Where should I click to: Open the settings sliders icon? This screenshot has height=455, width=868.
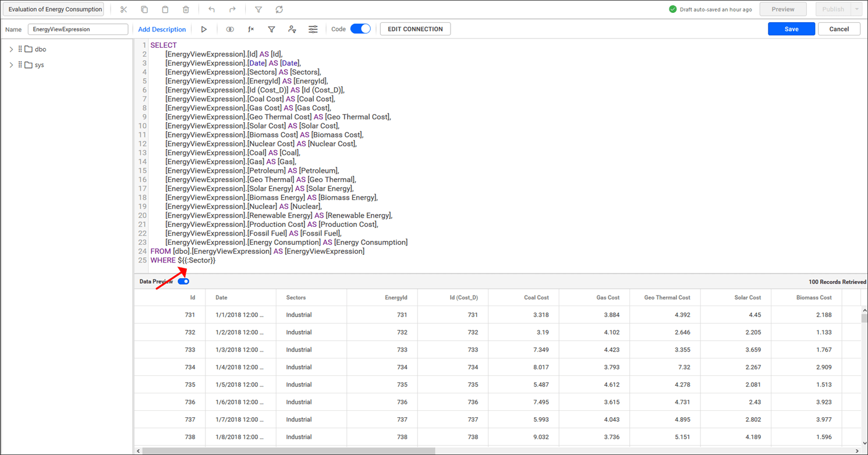click(313, 29)
